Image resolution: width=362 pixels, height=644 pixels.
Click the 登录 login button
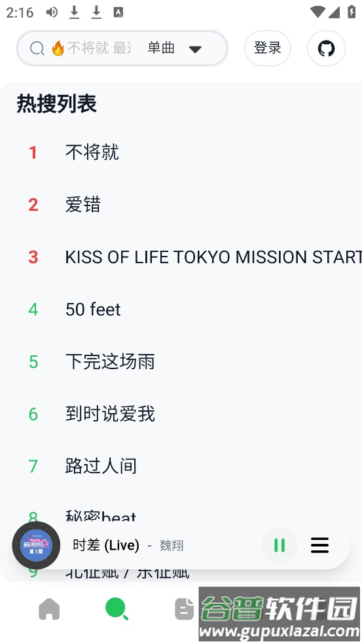click(x=268, y=48)
